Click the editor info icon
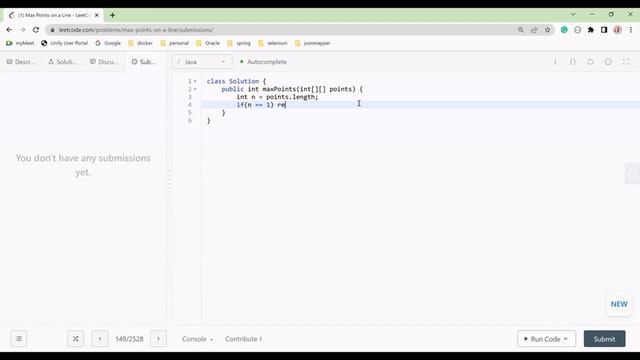The image size is (640, 360). pos(555,62)
